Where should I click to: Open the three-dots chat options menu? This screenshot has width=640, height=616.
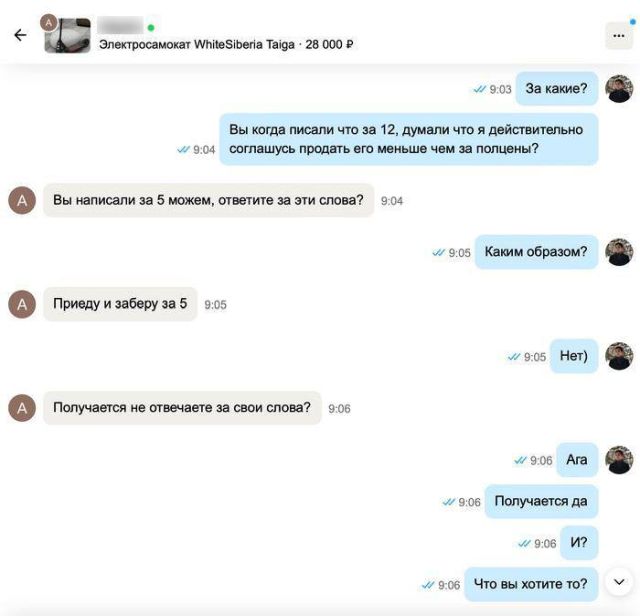click(x=619, y=36)
